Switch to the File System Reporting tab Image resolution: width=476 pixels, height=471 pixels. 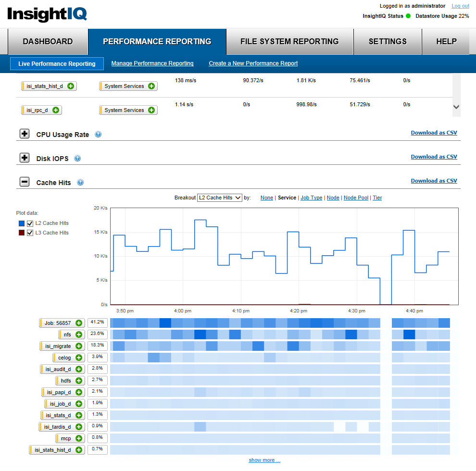click(x=289, y=42)
